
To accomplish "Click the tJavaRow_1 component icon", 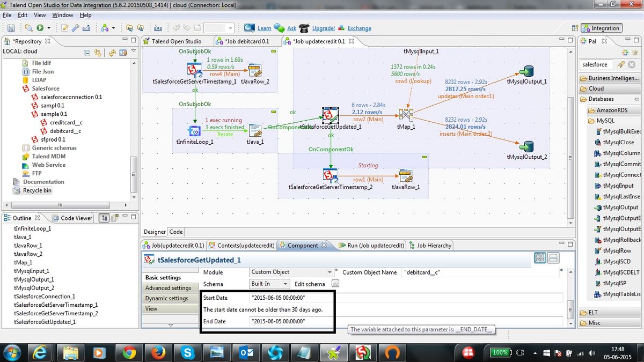I will pyautogui.click(x=405, y=176).
